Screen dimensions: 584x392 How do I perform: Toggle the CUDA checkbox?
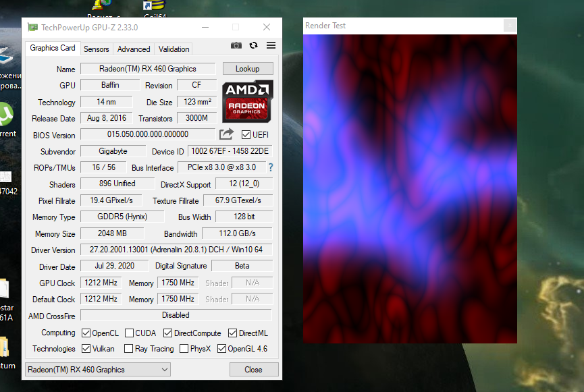click(x=129, y=333)
